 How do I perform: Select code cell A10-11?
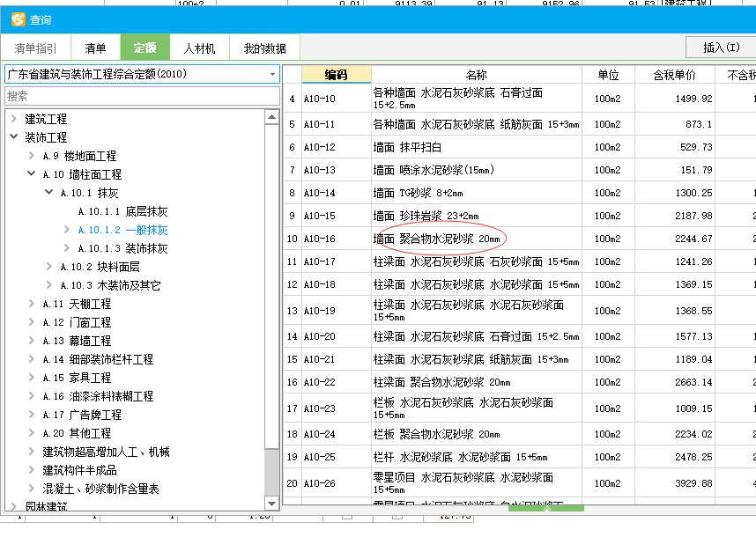click(337, 124)
